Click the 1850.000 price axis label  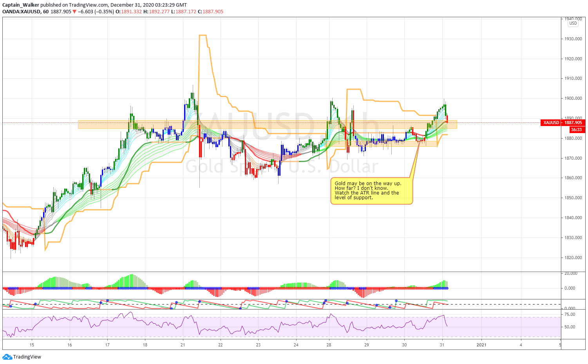point(573,198)
